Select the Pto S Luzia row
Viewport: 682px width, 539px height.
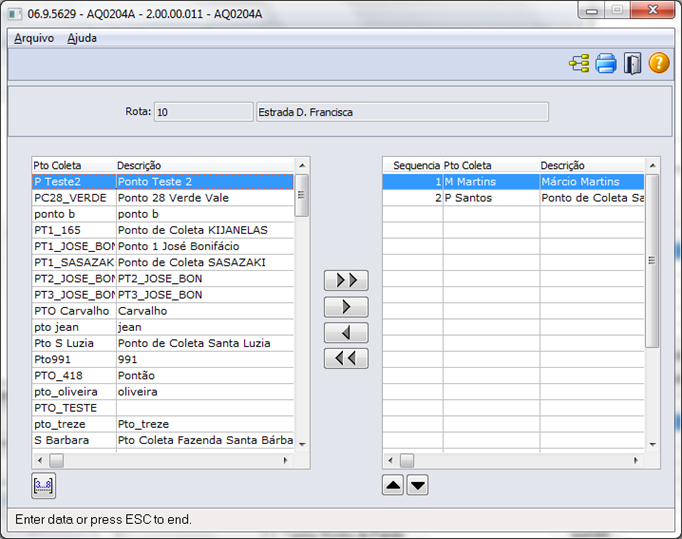pyautogui.click(x=163, y=343)
